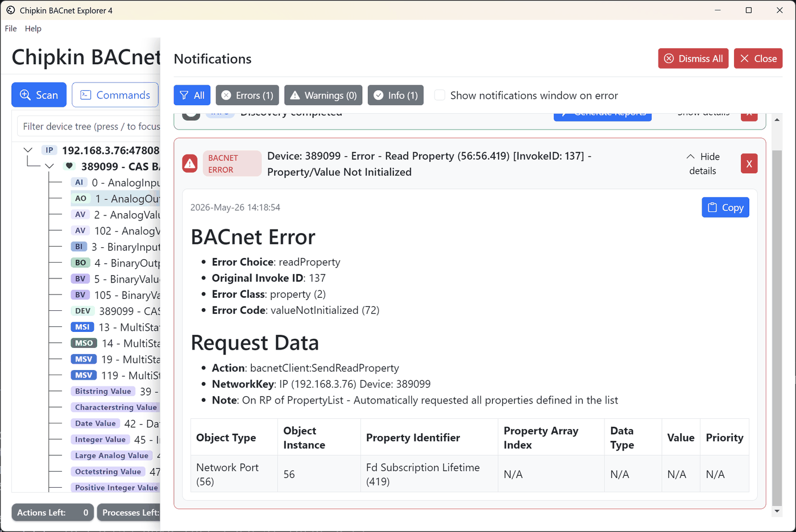Click the Date Value badge

96,423
